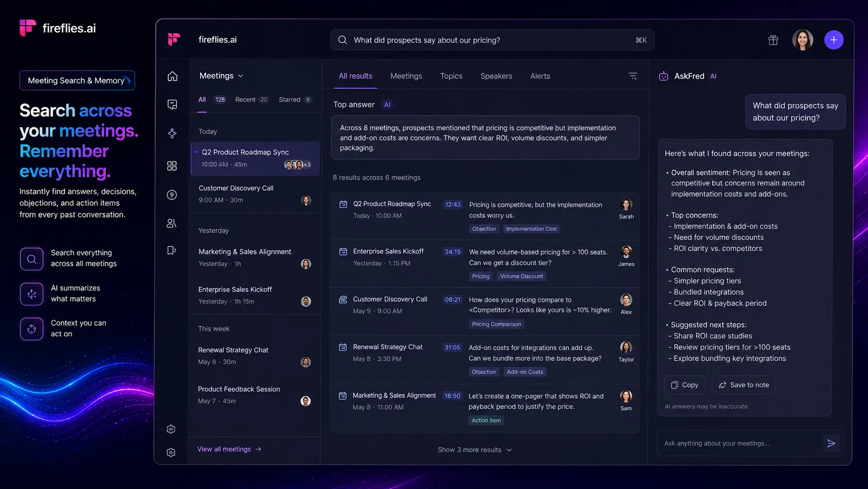Open the bottom settings gear icon
The height and width of the screenshot is (489, 868).
coord(171,453)
